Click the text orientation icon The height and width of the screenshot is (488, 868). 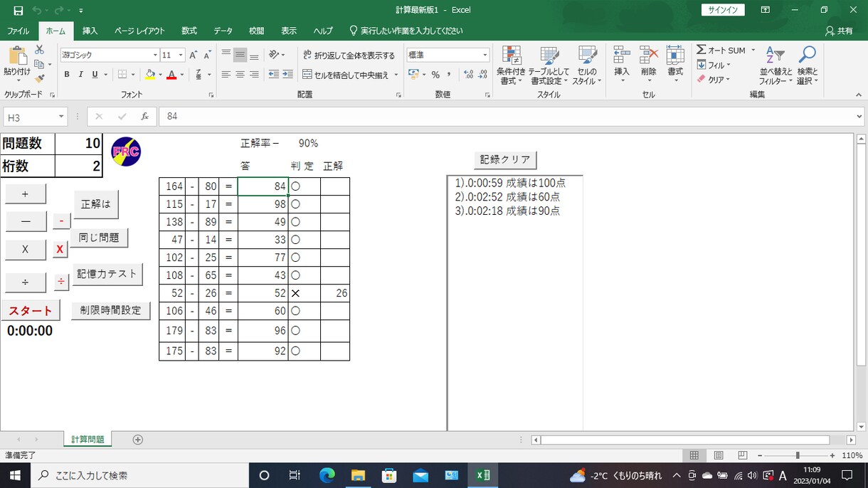(x=274, y=55)
